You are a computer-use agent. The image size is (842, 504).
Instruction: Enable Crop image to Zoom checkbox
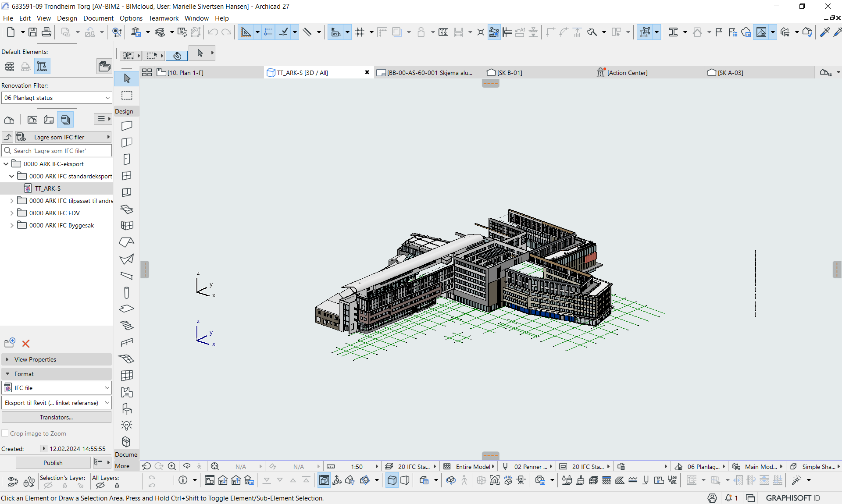click(5, 433)
